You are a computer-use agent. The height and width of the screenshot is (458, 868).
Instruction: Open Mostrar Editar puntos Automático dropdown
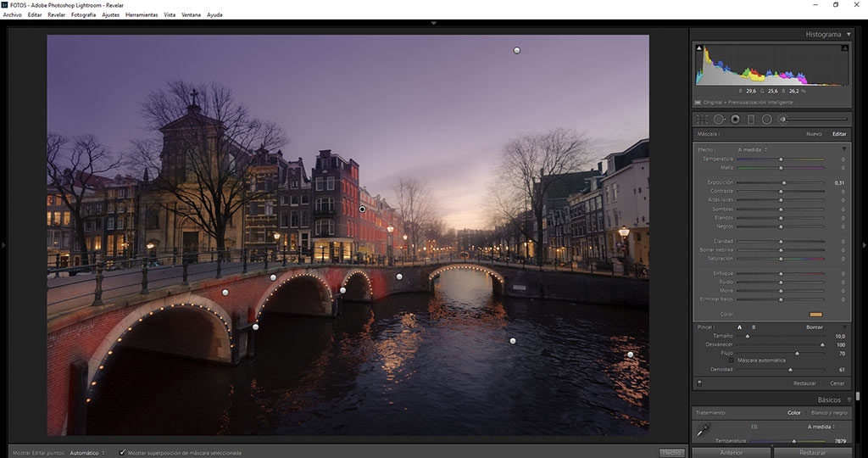(86, 453)
